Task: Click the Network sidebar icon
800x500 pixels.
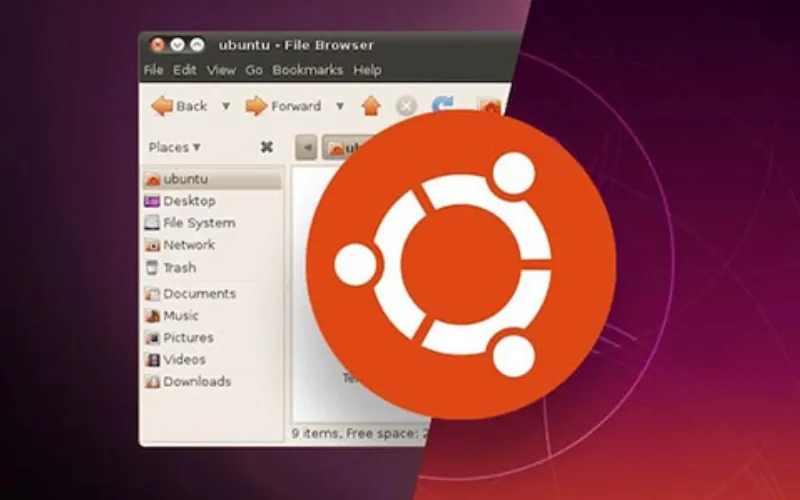Action: [x=152, y=245]
